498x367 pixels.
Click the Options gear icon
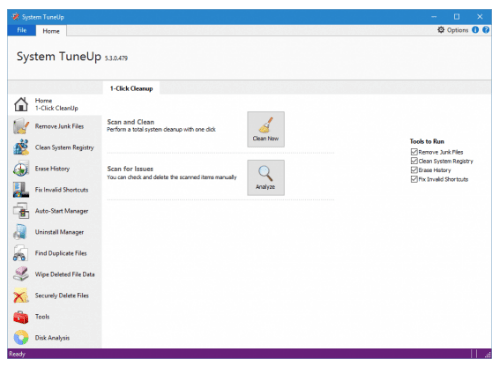(x=441, y=30)
